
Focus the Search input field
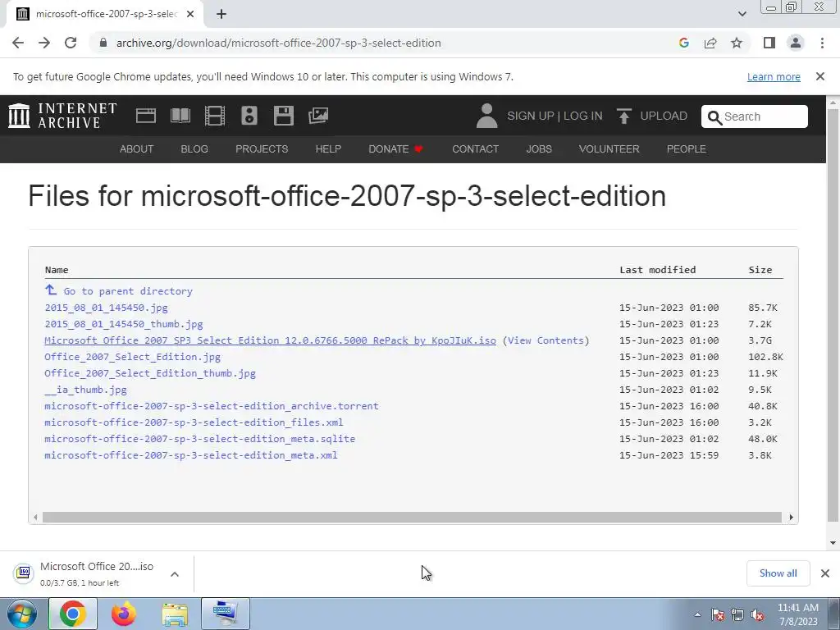pyautogui.click(x=755, y=116)
